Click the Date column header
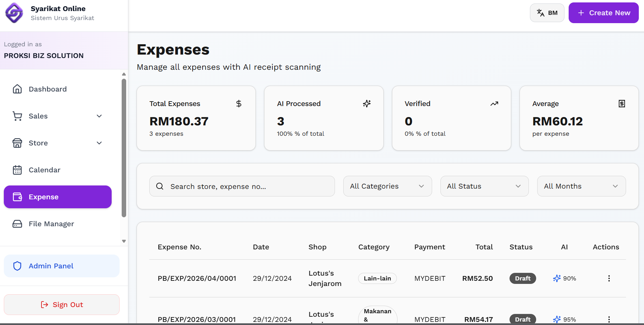 coord(261,247)
